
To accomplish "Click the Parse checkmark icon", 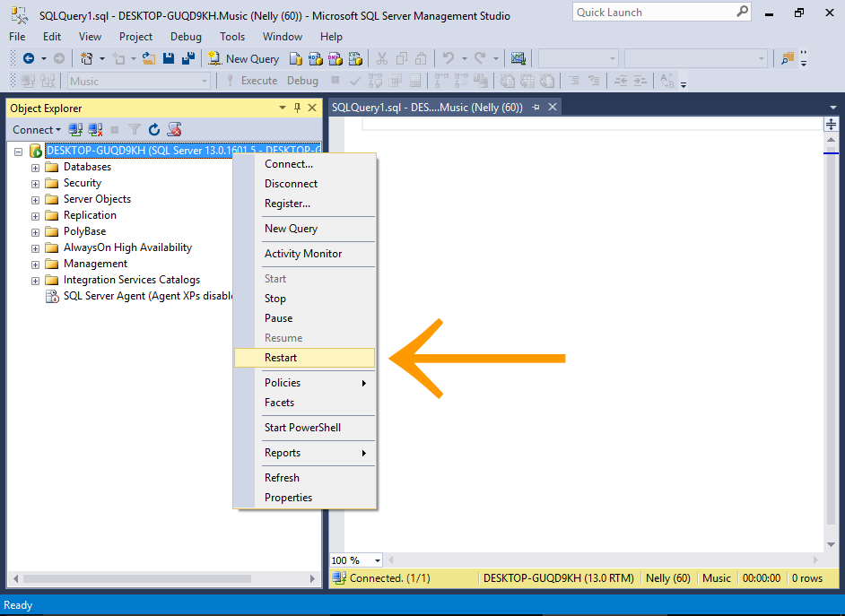I will [356, 80].
